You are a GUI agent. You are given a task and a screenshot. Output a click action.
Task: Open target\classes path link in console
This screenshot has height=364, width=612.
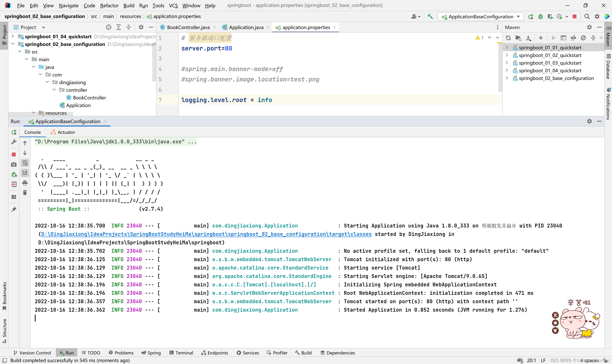tap(206, 234)
